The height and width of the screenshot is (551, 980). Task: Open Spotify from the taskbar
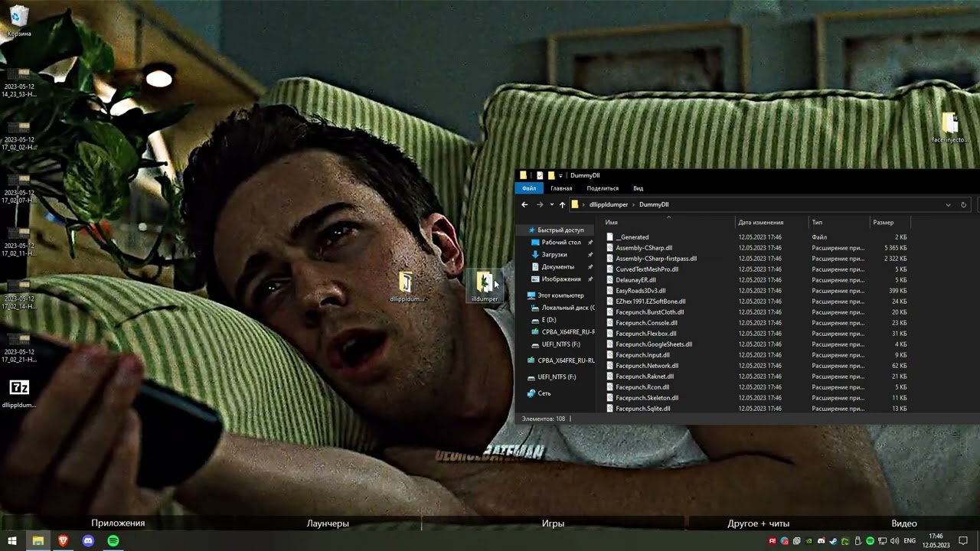pos(113,541)
